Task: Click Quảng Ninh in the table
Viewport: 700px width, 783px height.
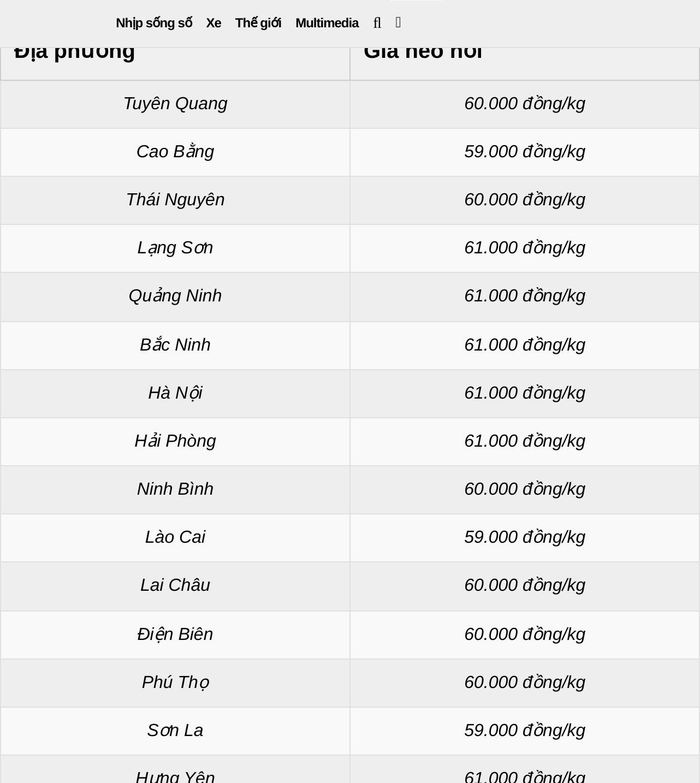Action: point(175,296)
